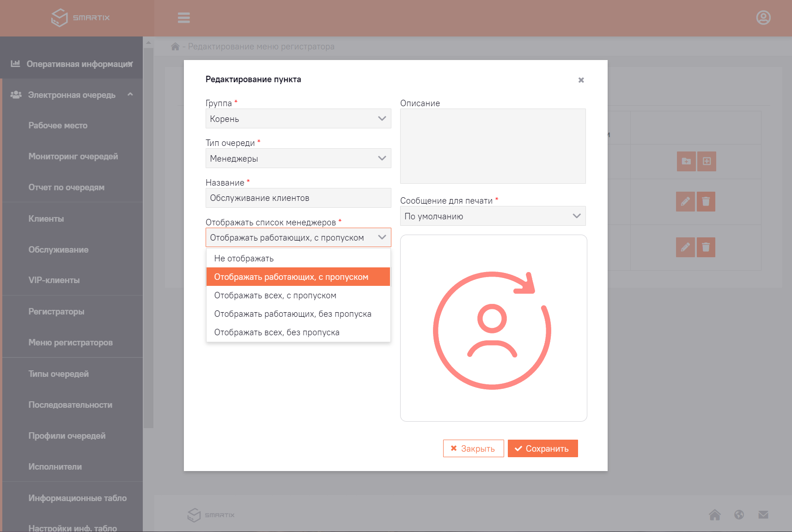Open the Тип очереди dropdown showing Менеджеры
Viewport: 792px width, 532px height.
[299, 158]
